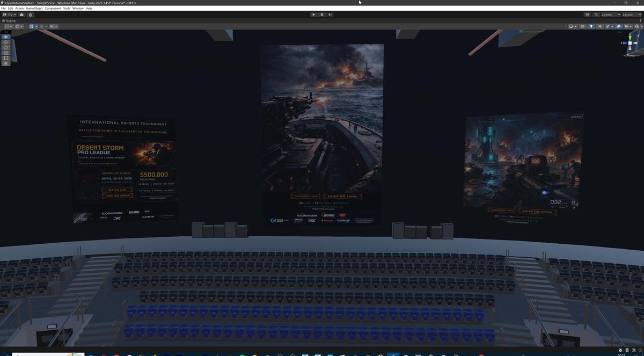The width and height of the screenshot is (644, 356).
Task: Open the Undo History
Action: (x=587, y=14)
